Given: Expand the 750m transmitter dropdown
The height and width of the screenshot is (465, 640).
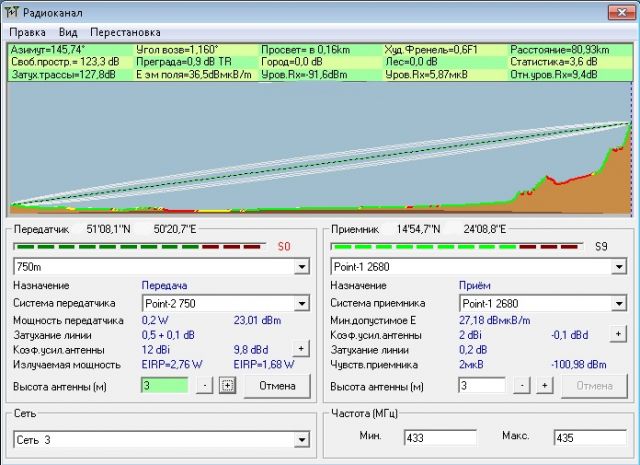Looking at the screenshot, I should (x=302, y=267).
